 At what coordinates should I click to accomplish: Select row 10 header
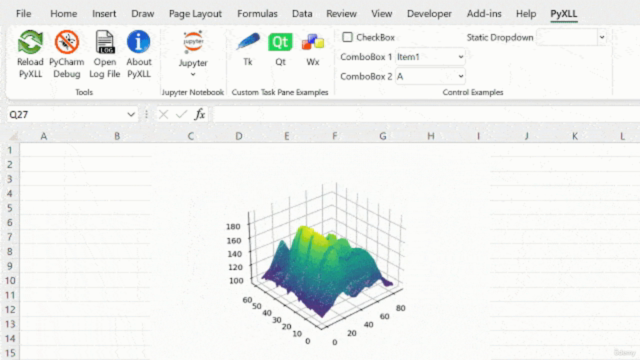[10, 280]
